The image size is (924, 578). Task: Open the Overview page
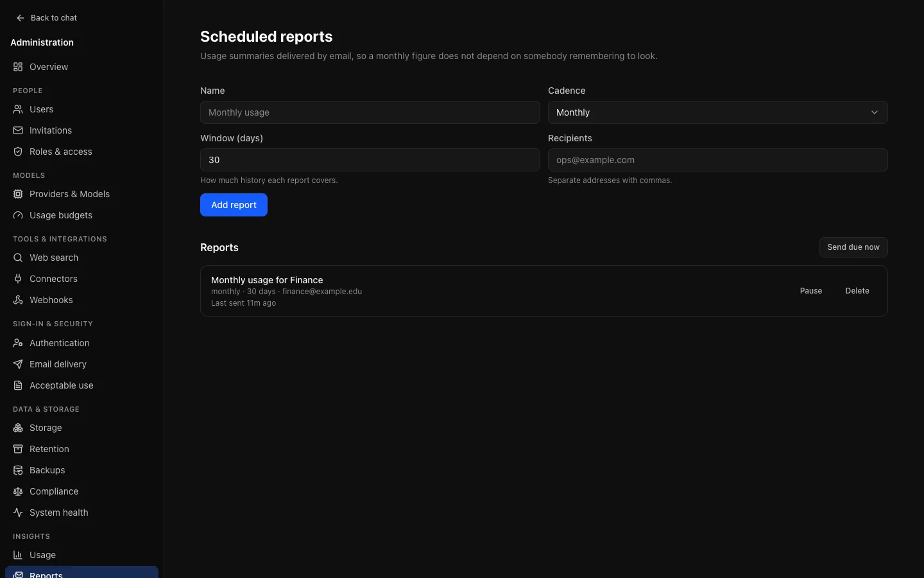pyautogui.click(x=81, y=67)
